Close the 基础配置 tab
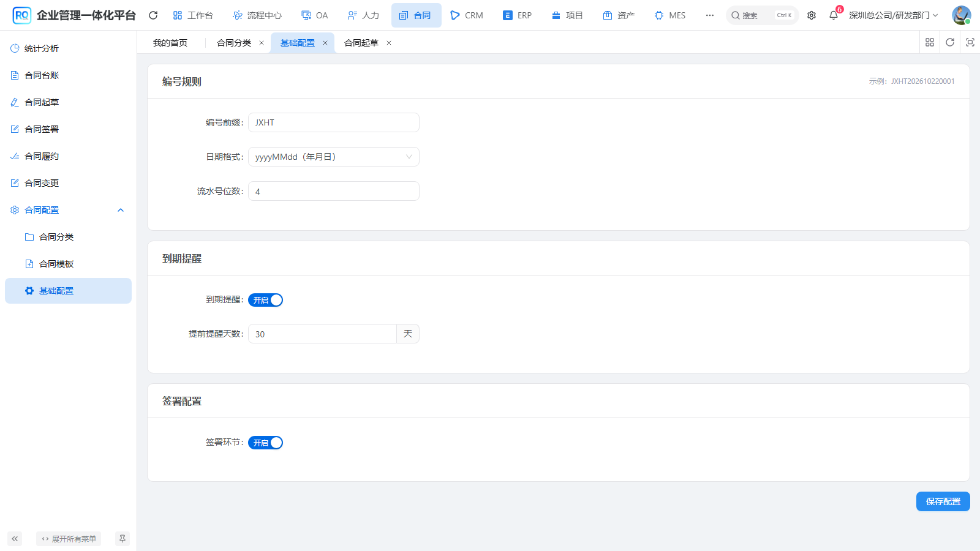Screen dimensions: 980x551 coord(325,43)
